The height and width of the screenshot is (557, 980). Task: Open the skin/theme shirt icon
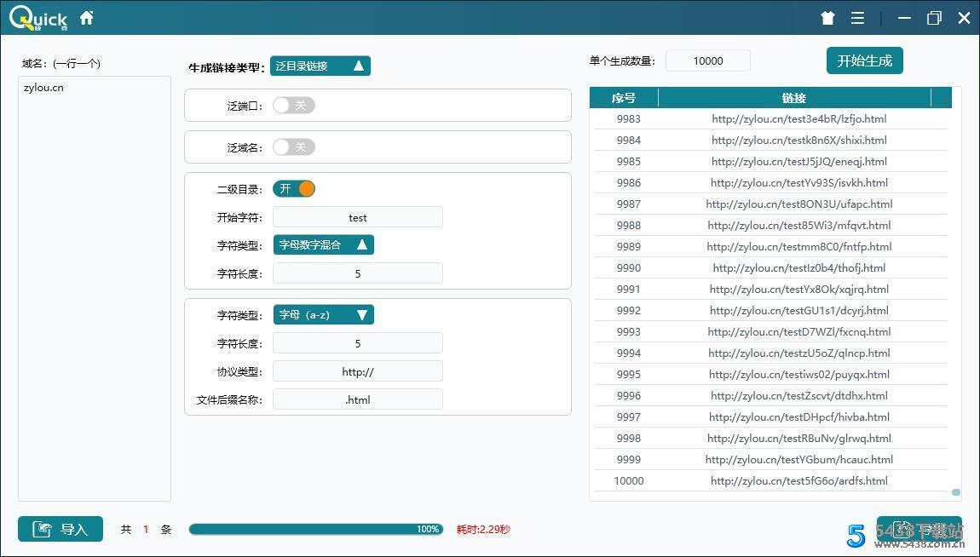(827, 17)
